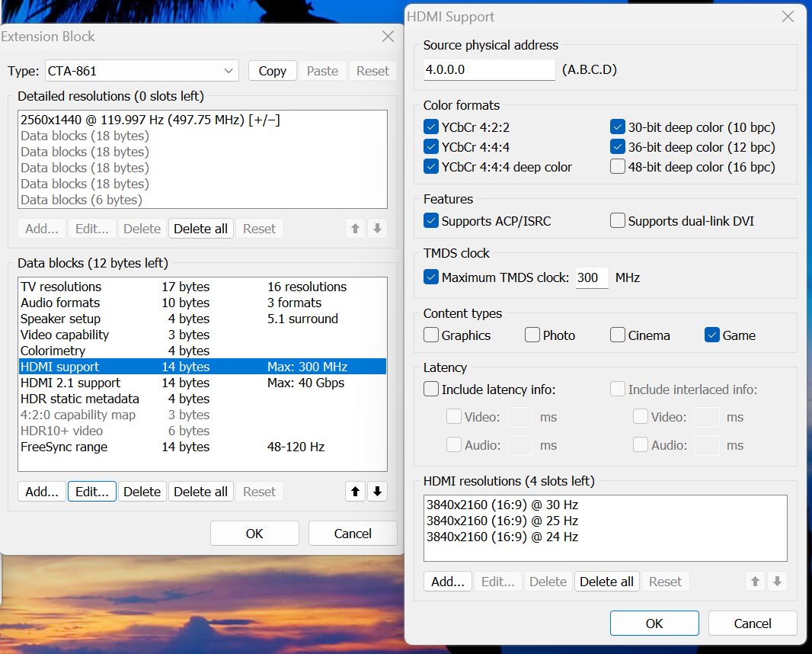Screen dimensions: 812x654
Task: Toggle Supports dual-link DVI option
Action: click(x=618, y=221)
